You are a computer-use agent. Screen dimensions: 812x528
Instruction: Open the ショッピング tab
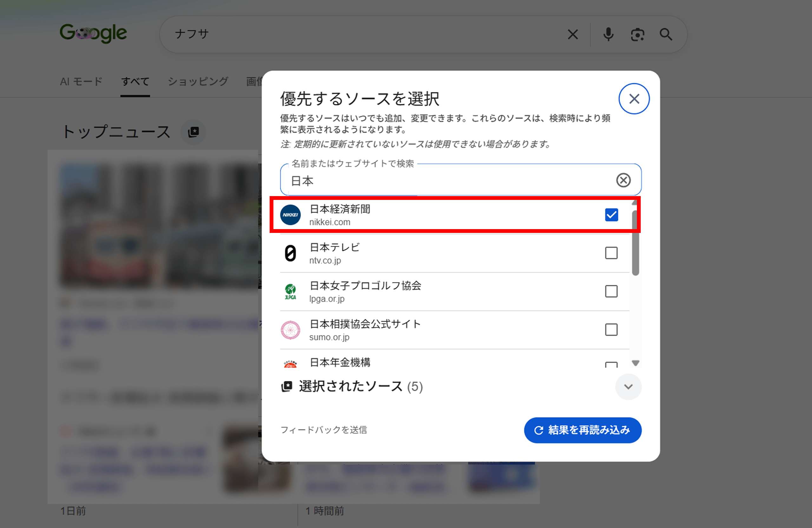pos(198,81)
